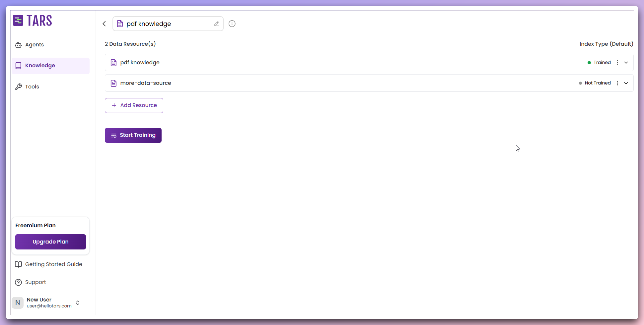Select the more-data-source row name
The height and width of the screenshot is (325, 644).
click(x=146, y=83)
